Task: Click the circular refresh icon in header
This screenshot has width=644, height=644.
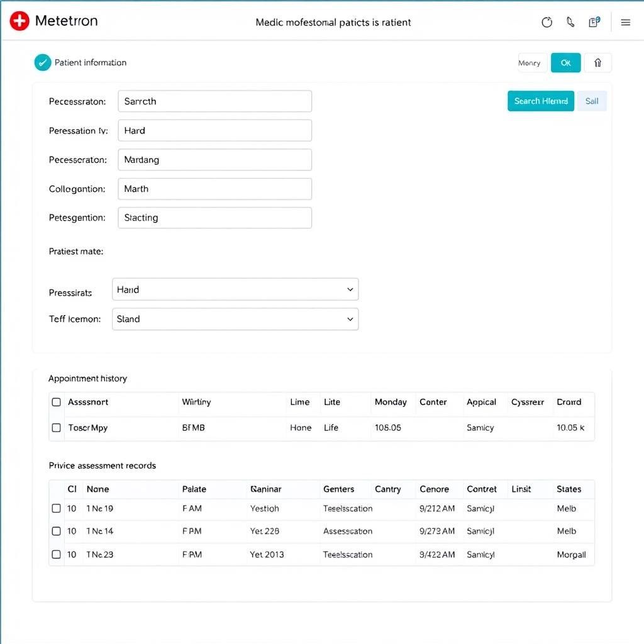Action: (547, 23)
